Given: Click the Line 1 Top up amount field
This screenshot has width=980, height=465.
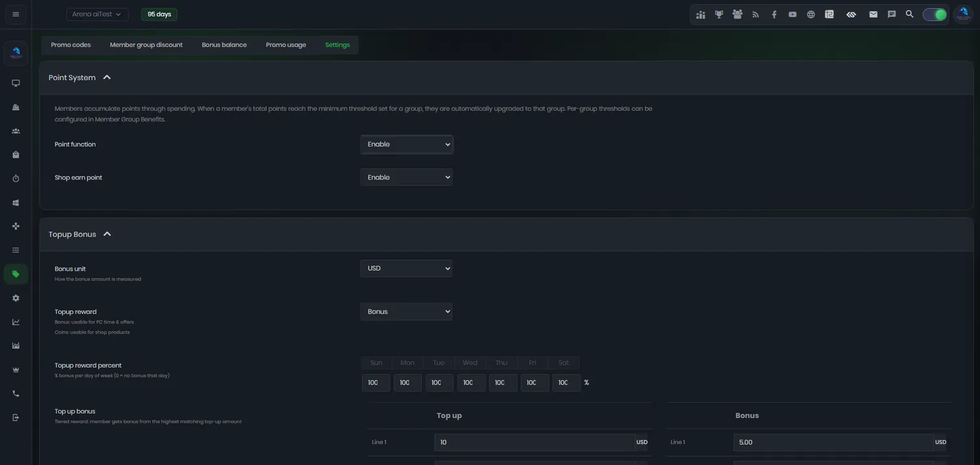Looking at the screenshot, I should point(534,442).
